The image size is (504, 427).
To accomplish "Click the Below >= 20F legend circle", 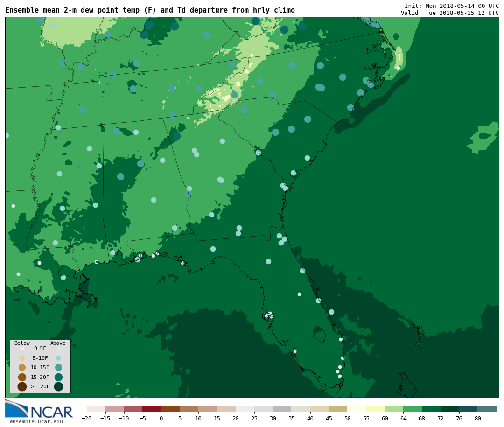I will (22, 386).
